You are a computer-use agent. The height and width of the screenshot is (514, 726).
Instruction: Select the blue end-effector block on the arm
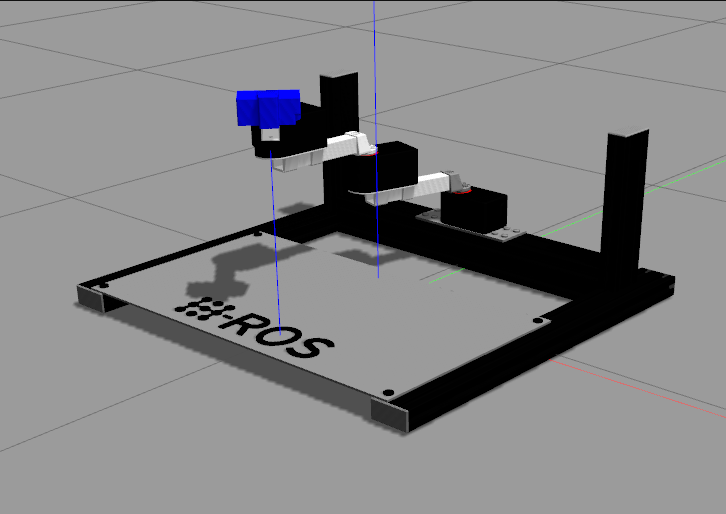click(268, 108)
